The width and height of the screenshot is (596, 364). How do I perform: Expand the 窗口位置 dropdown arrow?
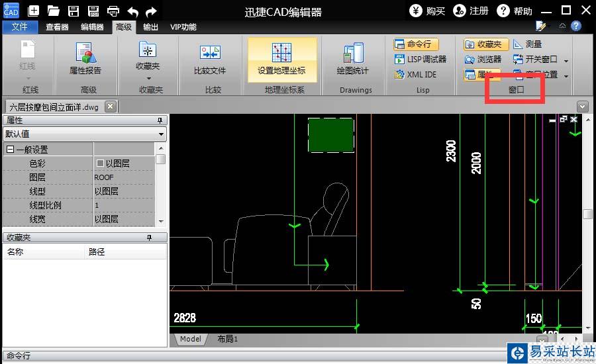point(566,75)
